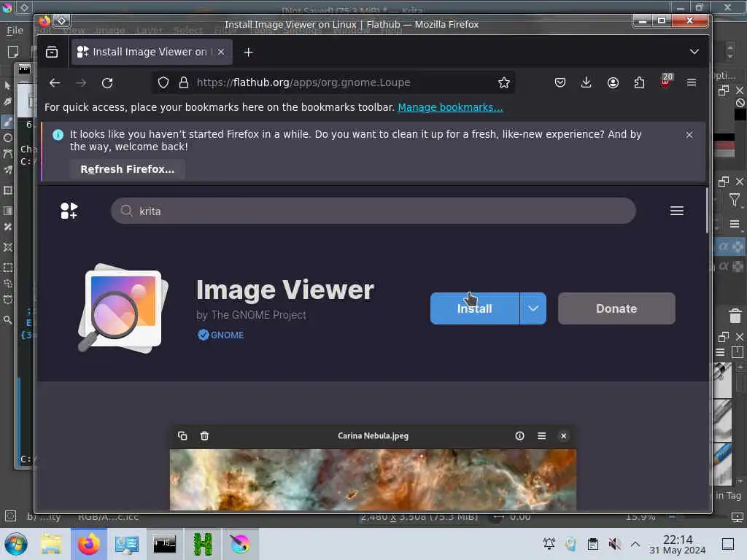Open the terminal from the taskbar
The width and height of the screenshot is (747, 560).
tap(164, 544)
